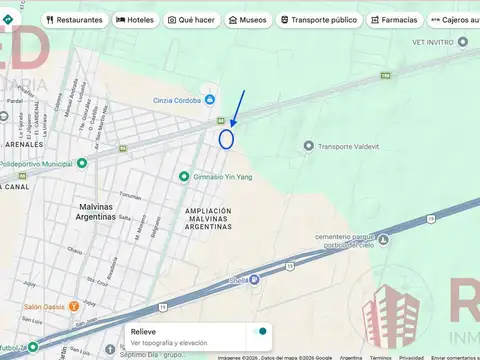
Task: Filter map by Hoteles
Action: pos(135,20)
